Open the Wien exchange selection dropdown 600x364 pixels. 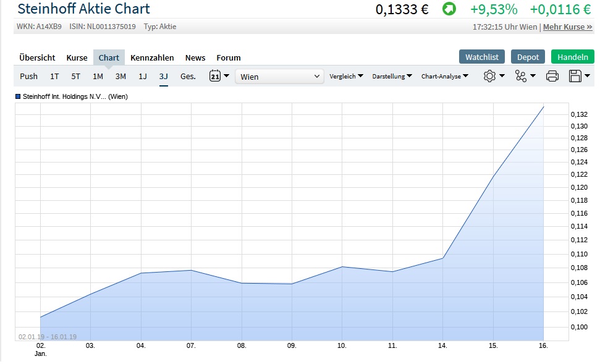point(279,75)
